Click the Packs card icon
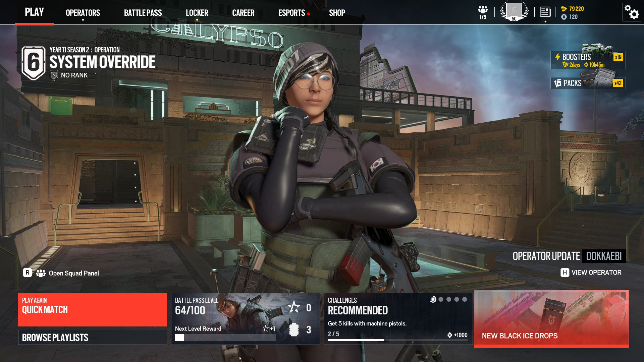Screen dimensions: 644x362 pyautogui.click(x=558, y=83)
